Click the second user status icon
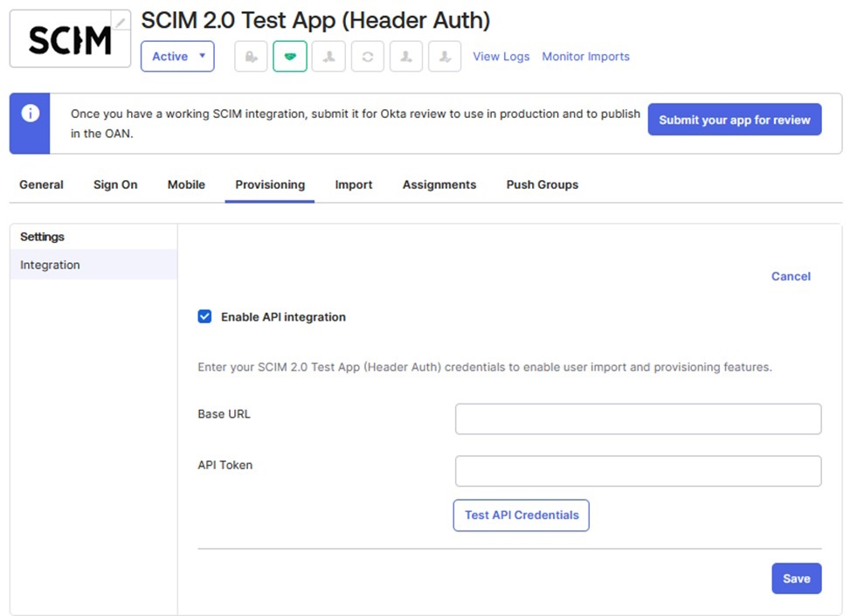850x616 pixels. [x=406, y=56]
